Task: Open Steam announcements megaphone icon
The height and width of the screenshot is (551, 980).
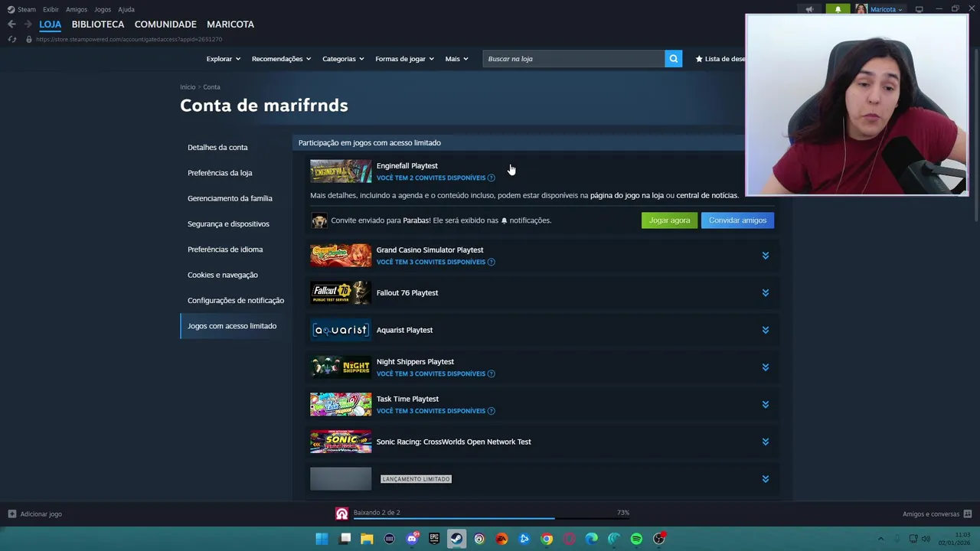Action: click(809, 9)
